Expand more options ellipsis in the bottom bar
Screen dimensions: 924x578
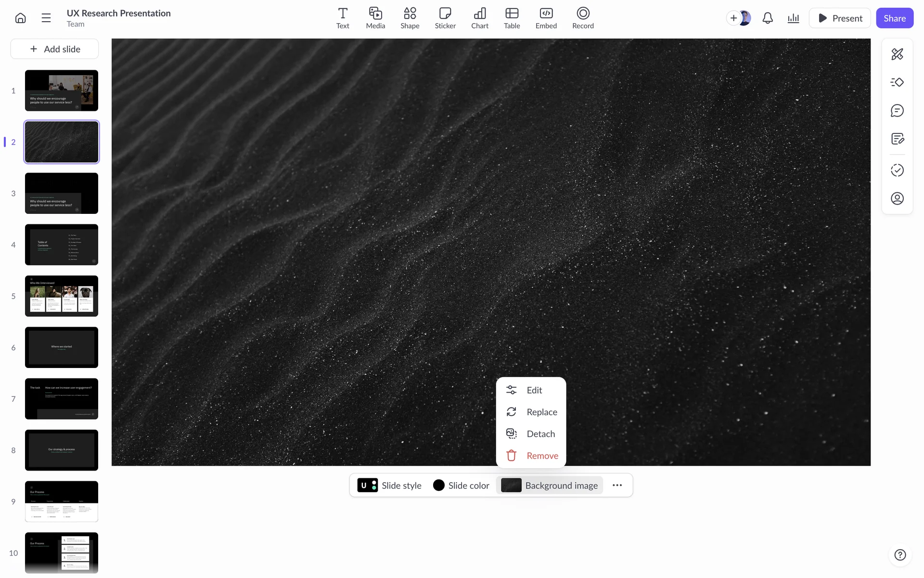click(x=617, y=486)
